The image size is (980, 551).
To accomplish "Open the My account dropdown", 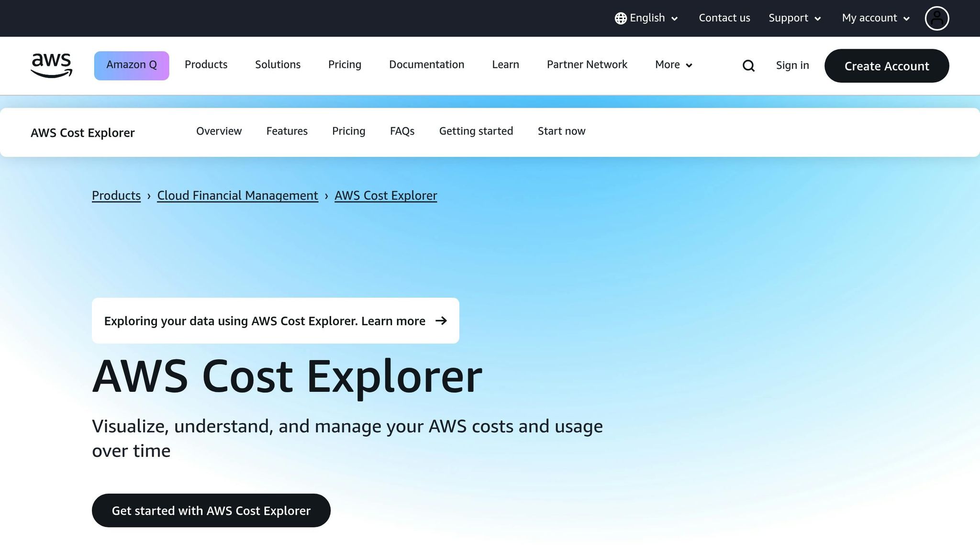I will (875, 18).
